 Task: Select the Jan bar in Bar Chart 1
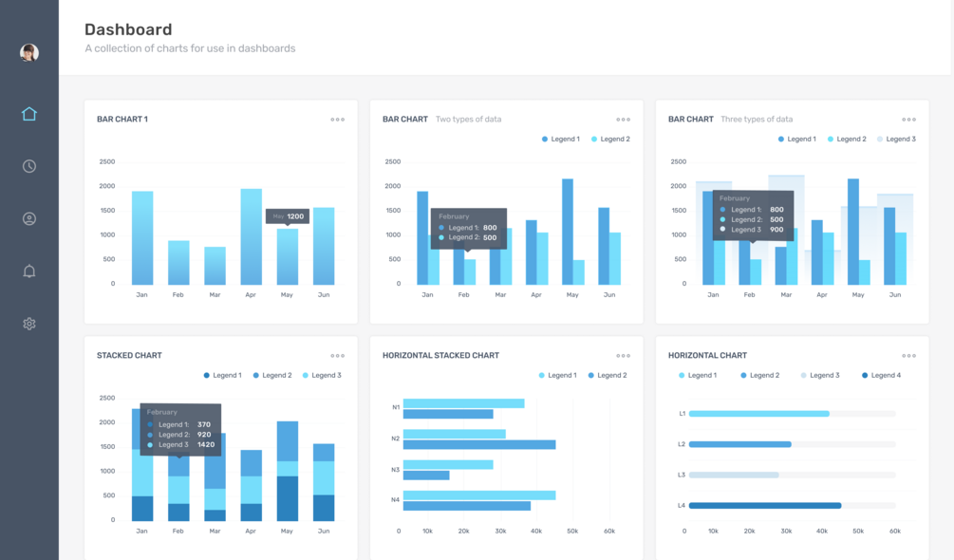coord(142,237)
